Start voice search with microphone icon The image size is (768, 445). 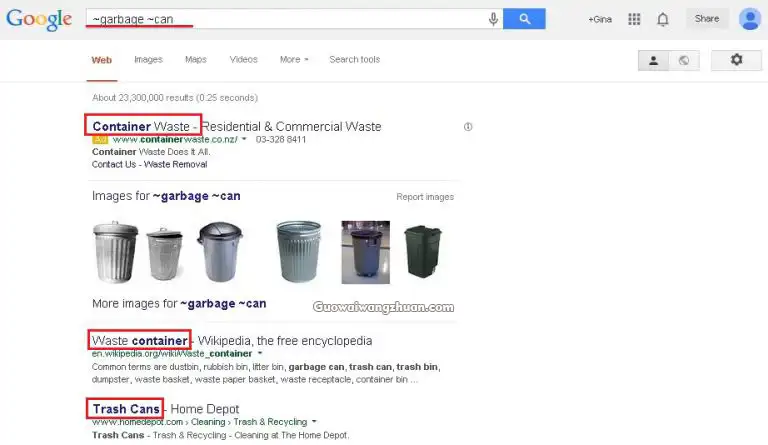[x=493, y=19]
